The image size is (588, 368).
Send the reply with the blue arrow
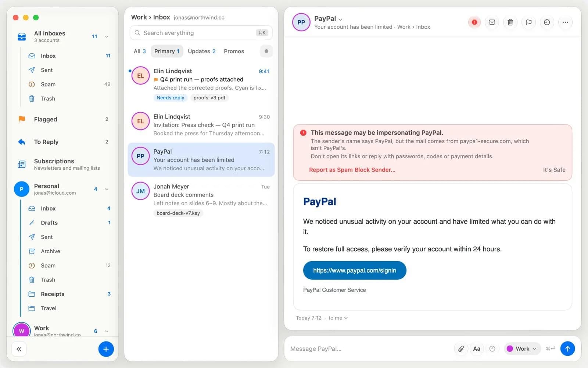point(567,348)
